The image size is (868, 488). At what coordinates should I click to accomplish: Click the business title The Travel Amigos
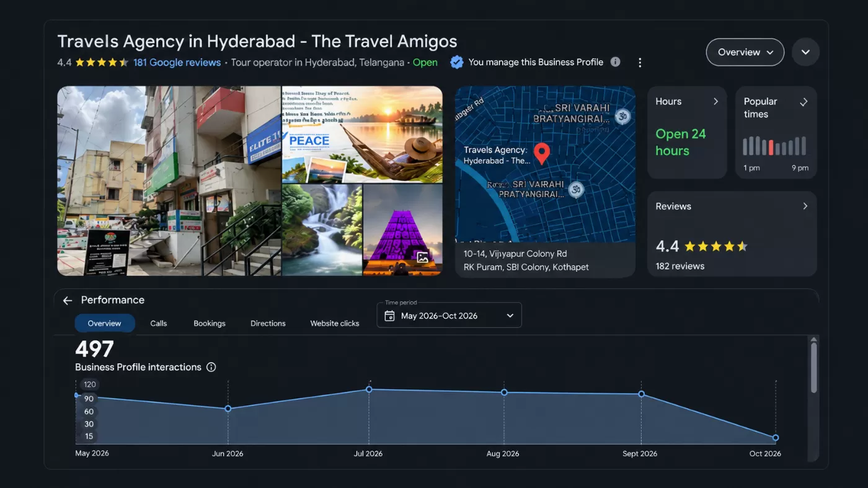pyautogui.click(x=257, y=42)
